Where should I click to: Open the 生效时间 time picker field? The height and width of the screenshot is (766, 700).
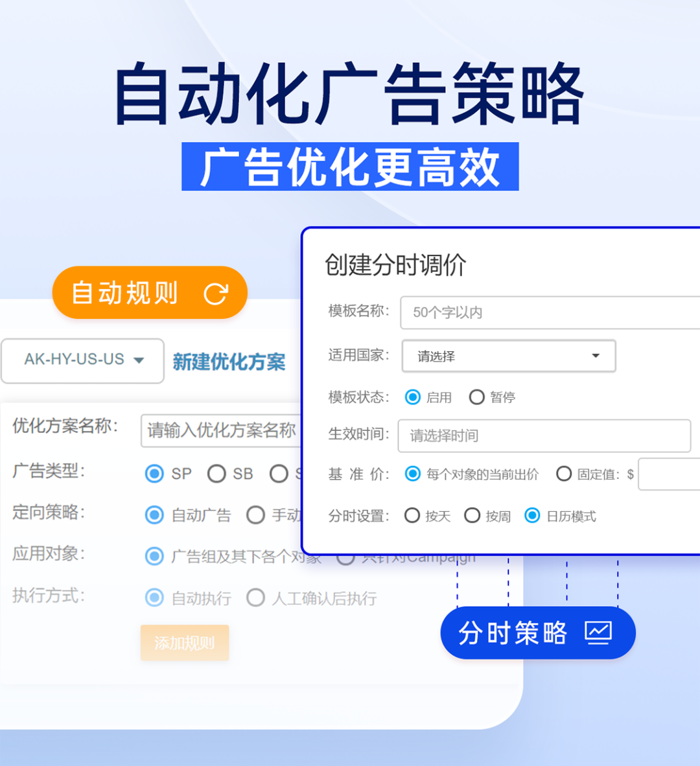point(544,435)
